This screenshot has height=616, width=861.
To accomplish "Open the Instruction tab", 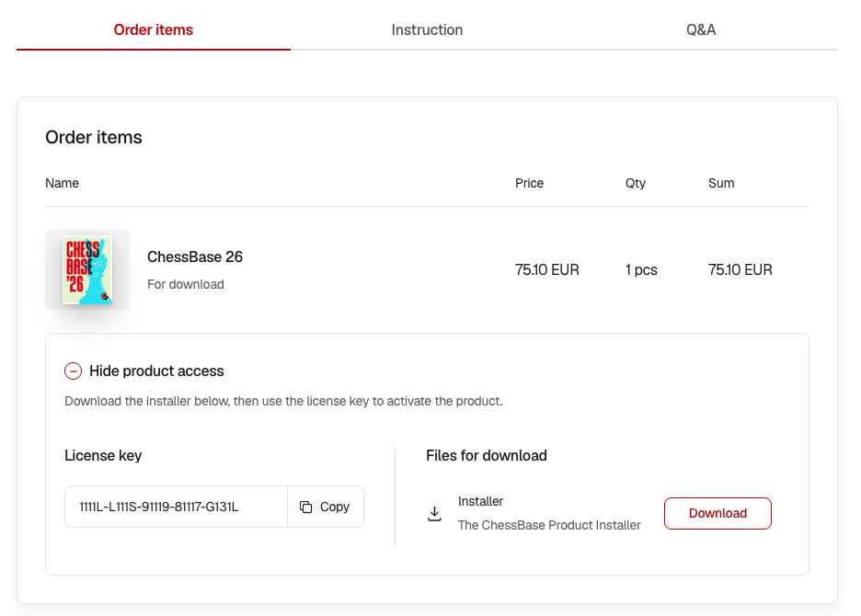I will 427,29.
